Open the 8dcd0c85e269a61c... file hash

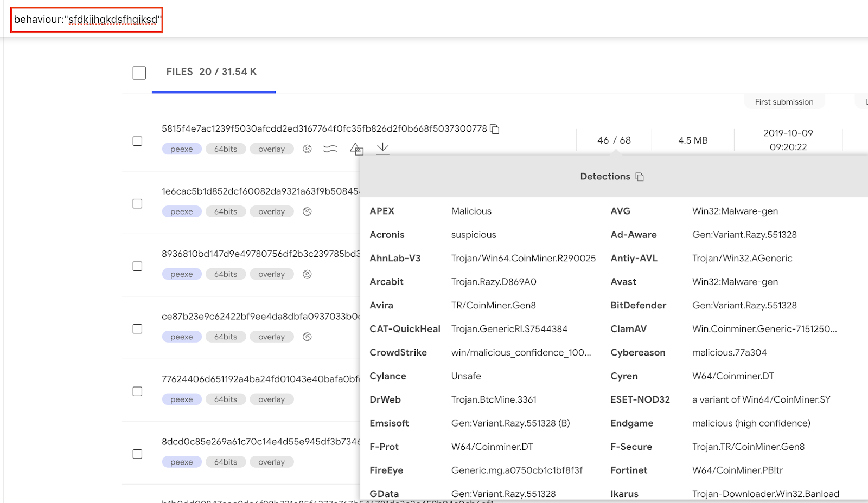click(260, 442)
